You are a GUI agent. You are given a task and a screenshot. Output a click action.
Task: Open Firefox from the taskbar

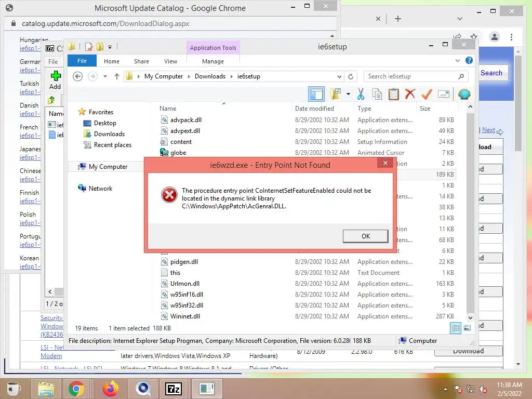click(x=110, y=389)
